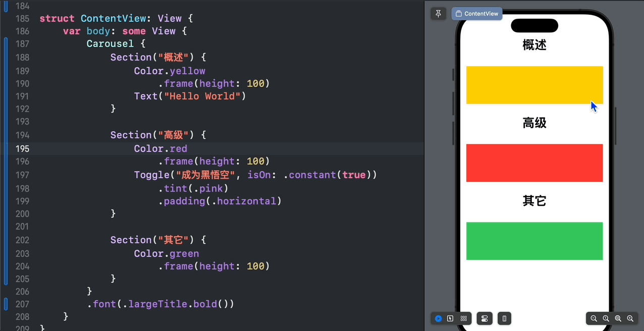Start the Live preview play mode
644x331 pixels.
[x=438, y=318]
